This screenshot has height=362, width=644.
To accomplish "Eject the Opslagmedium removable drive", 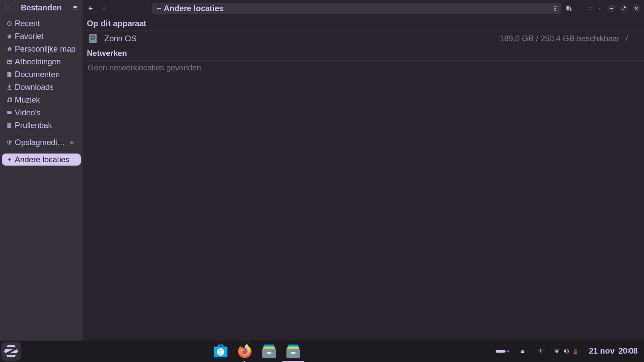I will [x=72, y=142].
